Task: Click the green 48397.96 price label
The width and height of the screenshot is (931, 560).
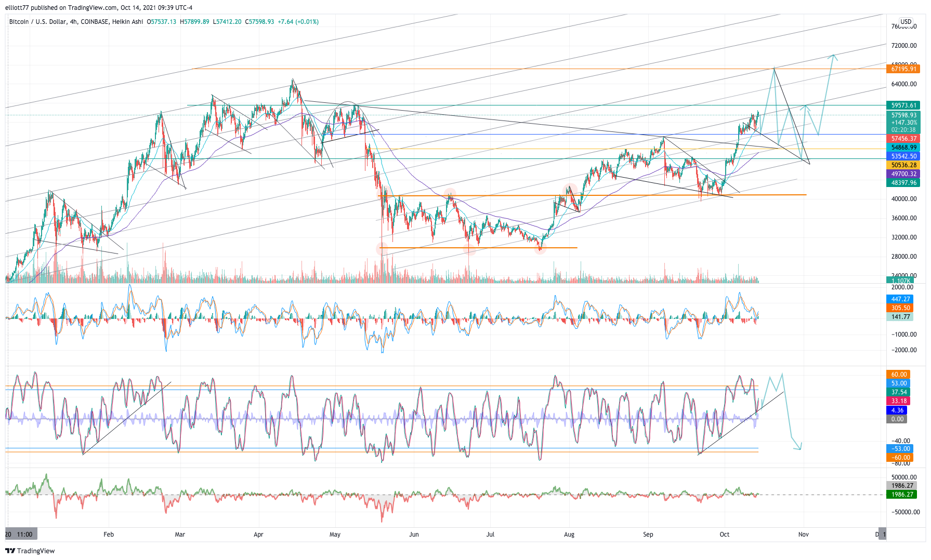Action: pos(903,183)
